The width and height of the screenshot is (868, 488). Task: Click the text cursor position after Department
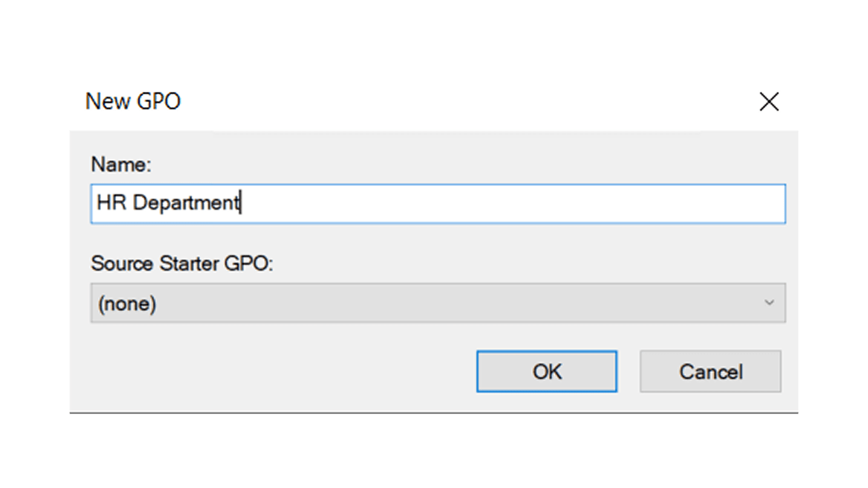tap(240, 203)
